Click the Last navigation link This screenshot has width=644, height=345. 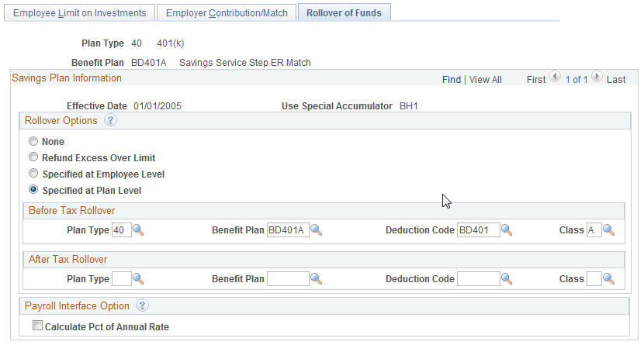point(616,80)
